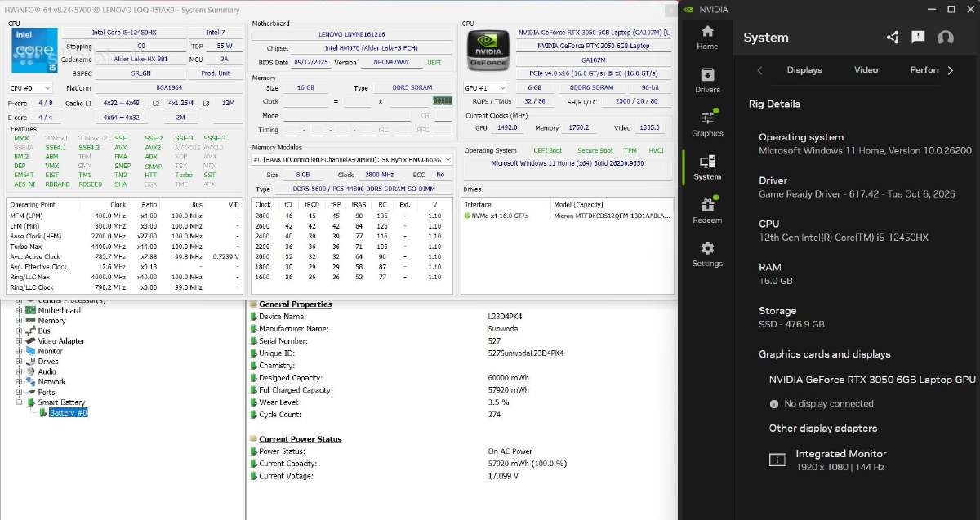Viewport: 980px width, 520px height.
Task: Select Battery #0 in the tree
Action: pyautogui.click(x=68, y=413)
